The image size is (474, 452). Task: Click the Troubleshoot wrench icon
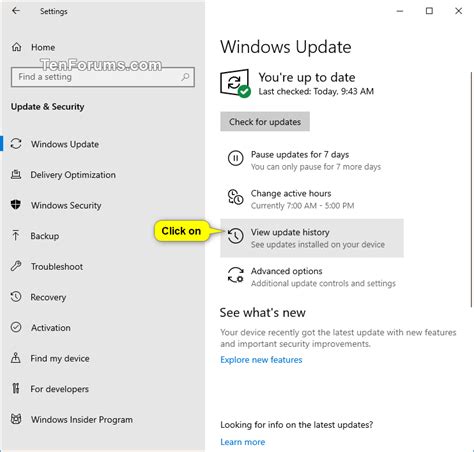click(x=16, y=266)
